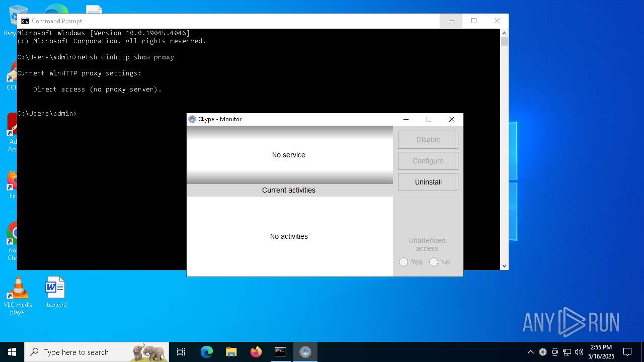This screenshot has width=644, height=362.
Task: Click the gear icon in system tray
Action: [x=543, y=352]
